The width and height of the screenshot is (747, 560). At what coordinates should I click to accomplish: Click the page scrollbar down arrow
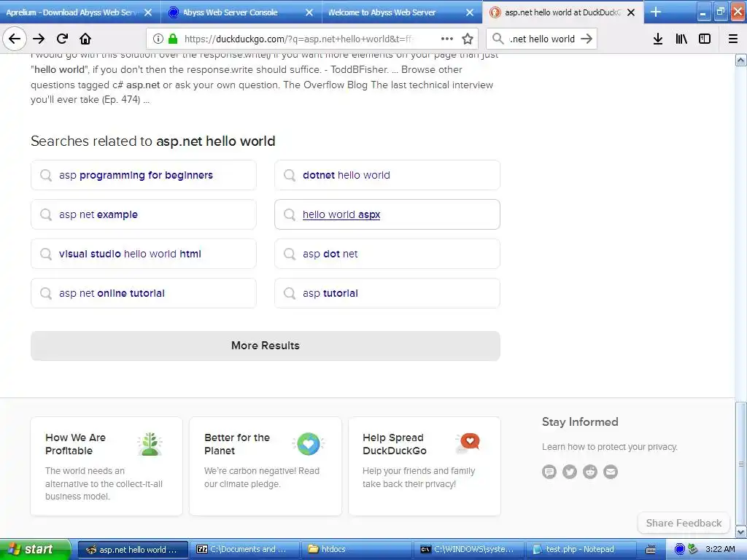click(x=741, y=532)
